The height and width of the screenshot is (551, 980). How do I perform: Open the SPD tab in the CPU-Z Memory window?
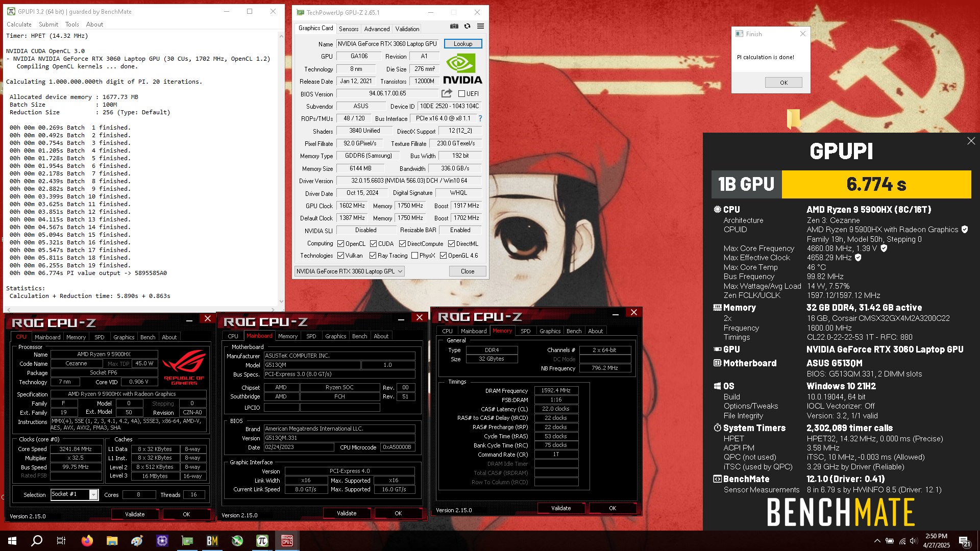pos(525,331)
